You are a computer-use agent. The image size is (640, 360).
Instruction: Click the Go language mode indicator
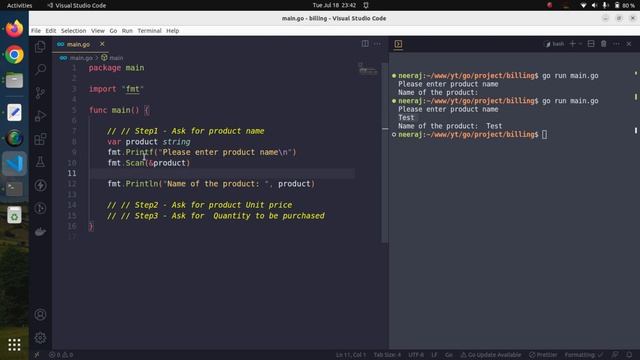449,355
